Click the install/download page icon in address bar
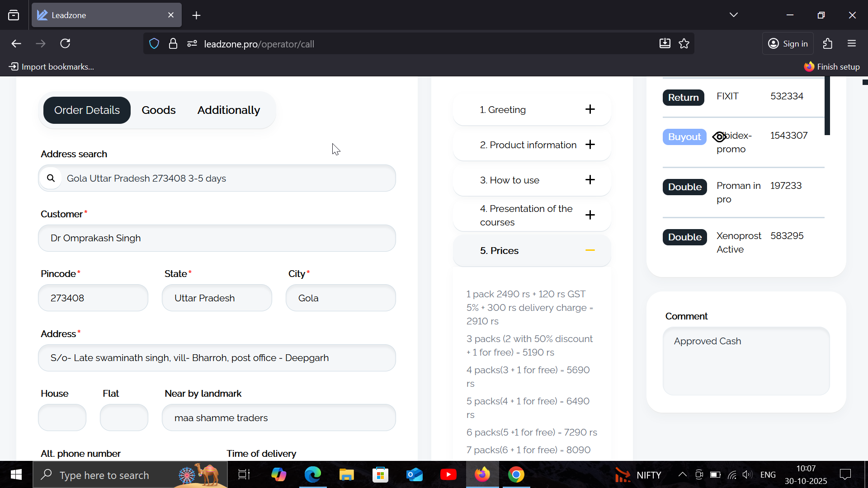 665,44
